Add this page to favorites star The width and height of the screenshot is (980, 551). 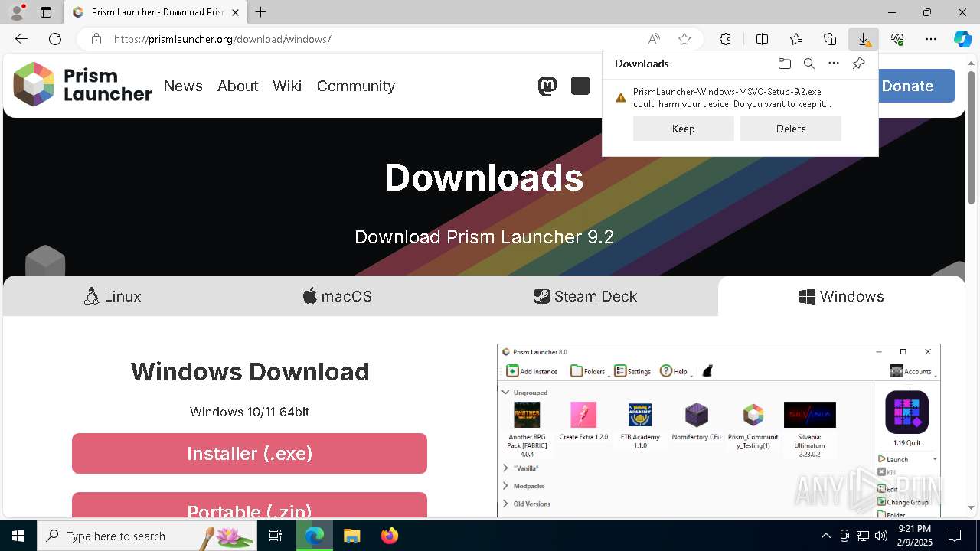tap(684, 39)
